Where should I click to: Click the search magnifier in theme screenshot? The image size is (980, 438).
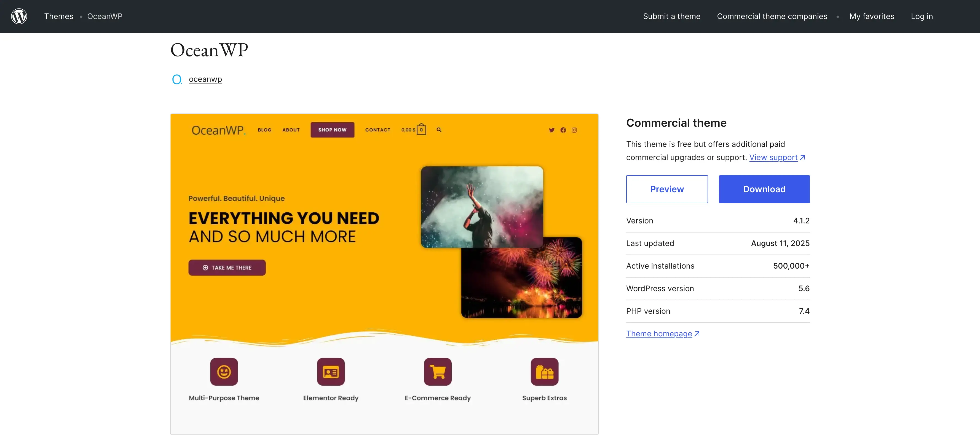tap(439, 130)
